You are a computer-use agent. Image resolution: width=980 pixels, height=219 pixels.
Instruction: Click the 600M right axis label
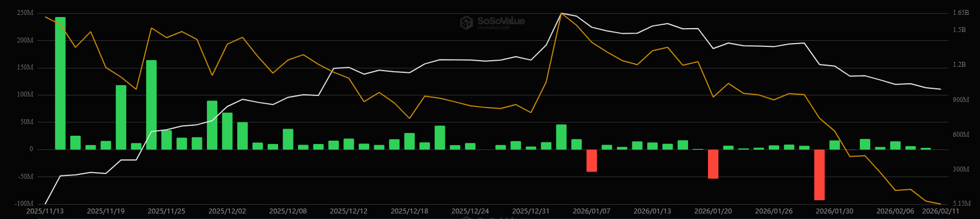(x=961, y=135)
